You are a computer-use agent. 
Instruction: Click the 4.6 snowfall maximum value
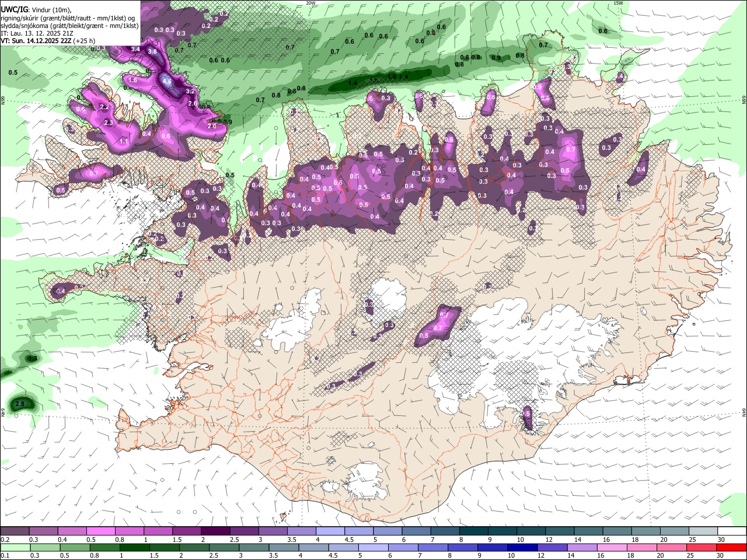tap(167, 82)
